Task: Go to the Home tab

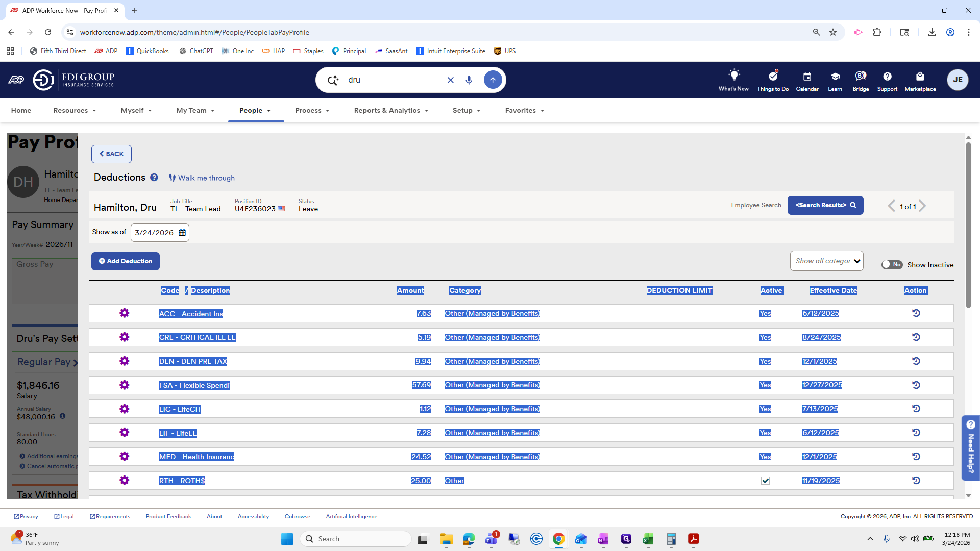Action: 21,110
